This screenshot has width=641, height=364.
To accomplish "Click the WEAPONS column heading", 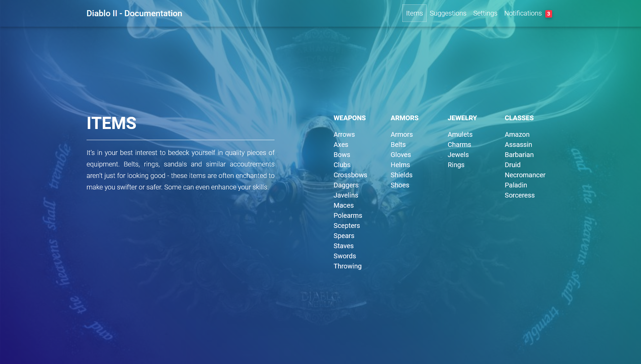I will point(350,118).
